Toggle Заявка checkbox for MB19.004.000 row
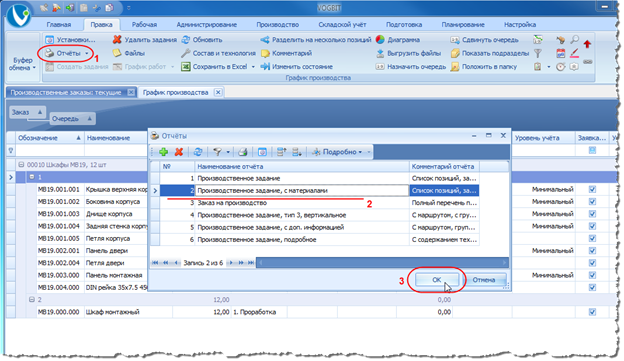Image resolution: width=624 pixels, height=361 pixels. coord(592,288)
